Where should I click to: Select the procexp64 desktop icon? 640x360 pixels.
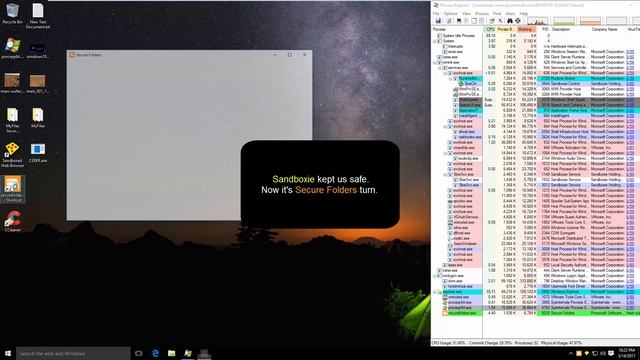(12, 48)
